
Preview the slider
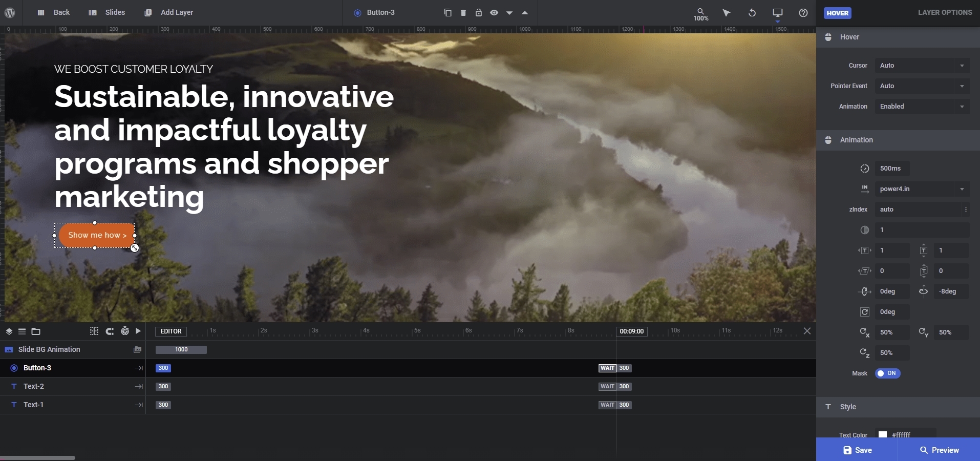tap(939, 450)
